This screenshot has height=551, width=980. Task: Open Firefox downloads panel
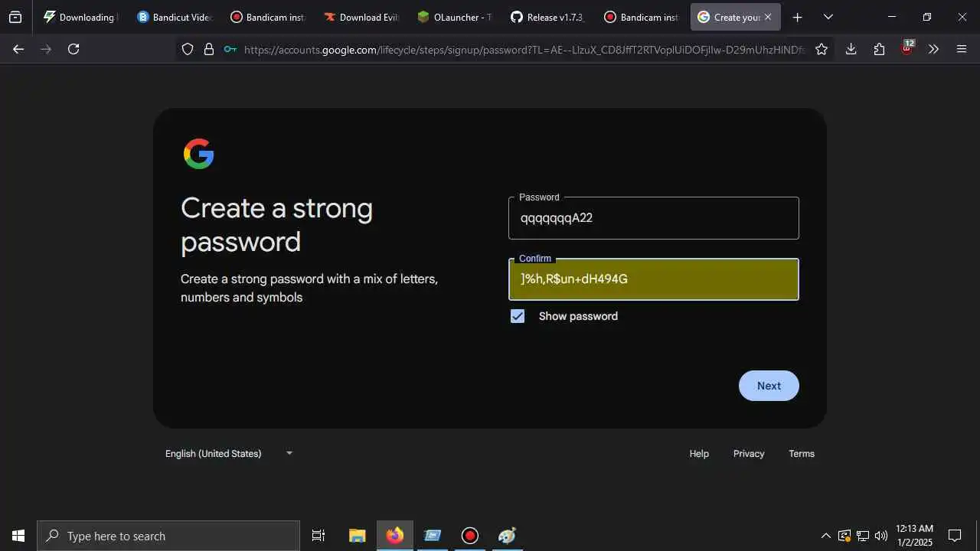[851, 49]
